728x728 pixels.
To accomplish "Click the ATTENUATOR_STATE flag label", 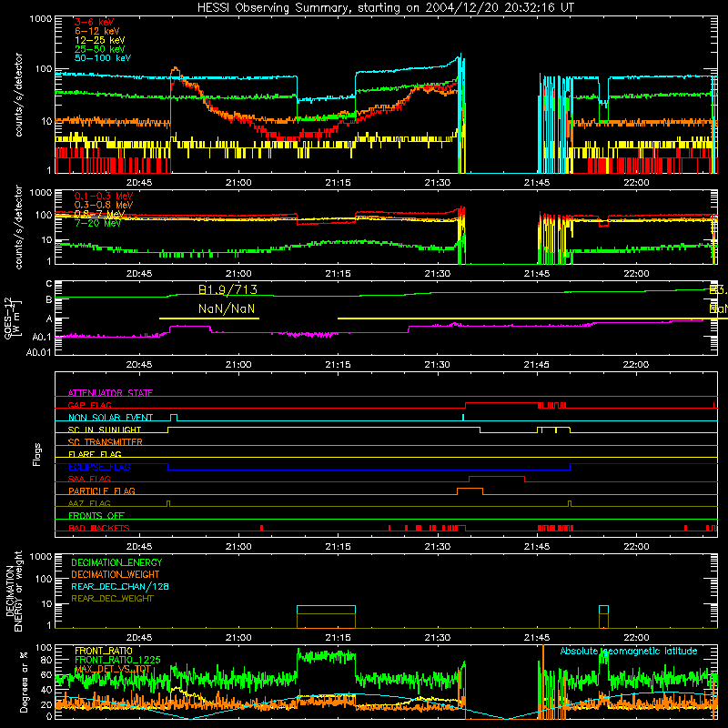I will click(x=110, y=393).
